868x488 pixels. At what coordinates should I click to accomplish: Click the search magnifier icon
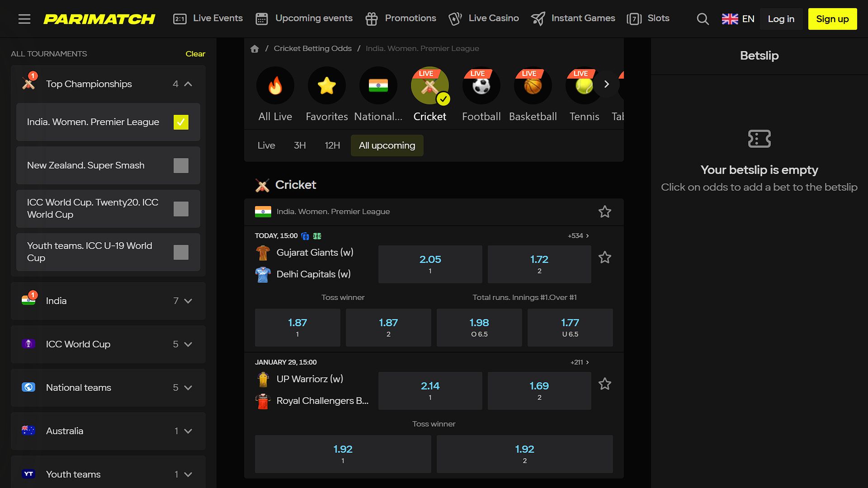[x=703, y=19]
